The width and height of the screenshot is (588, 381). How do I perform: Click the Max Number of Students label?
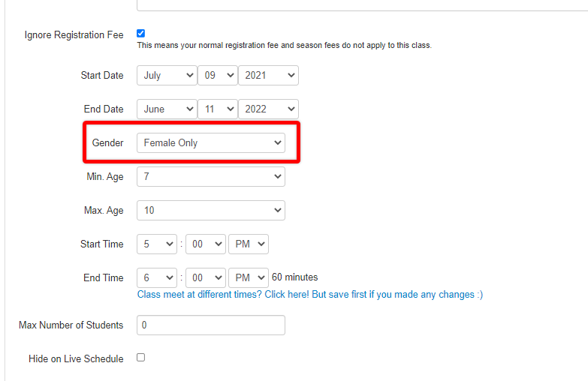pos(71,325)
